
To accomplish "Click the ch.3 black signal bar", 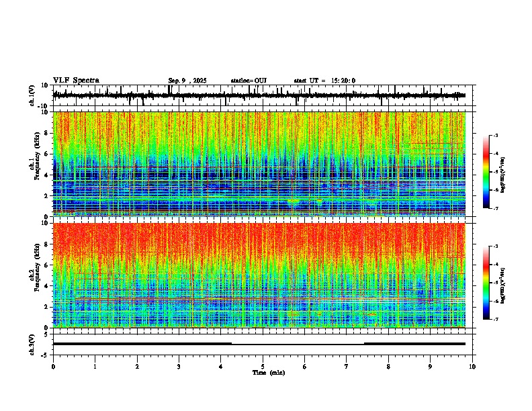I will tap(259, 344).
